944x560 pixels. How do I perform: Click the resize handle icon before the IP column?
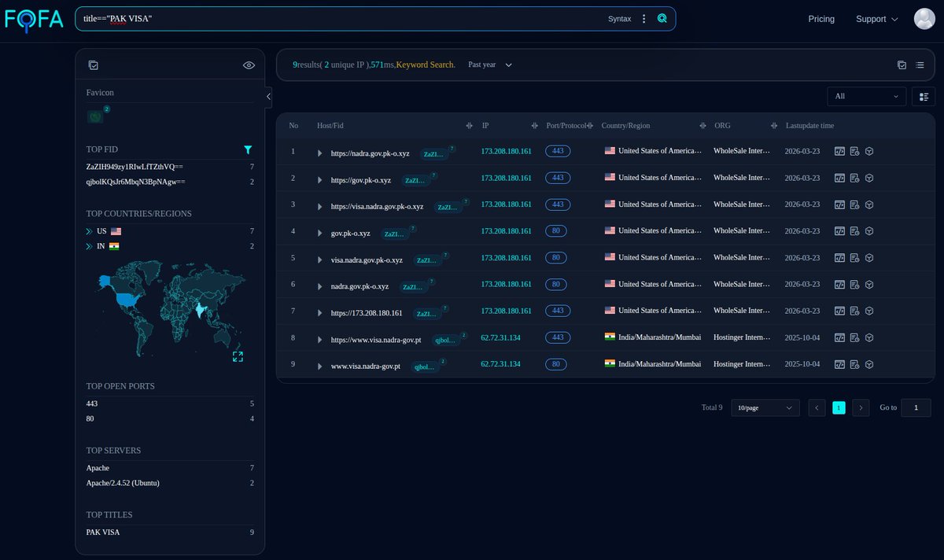pos(469,126)
